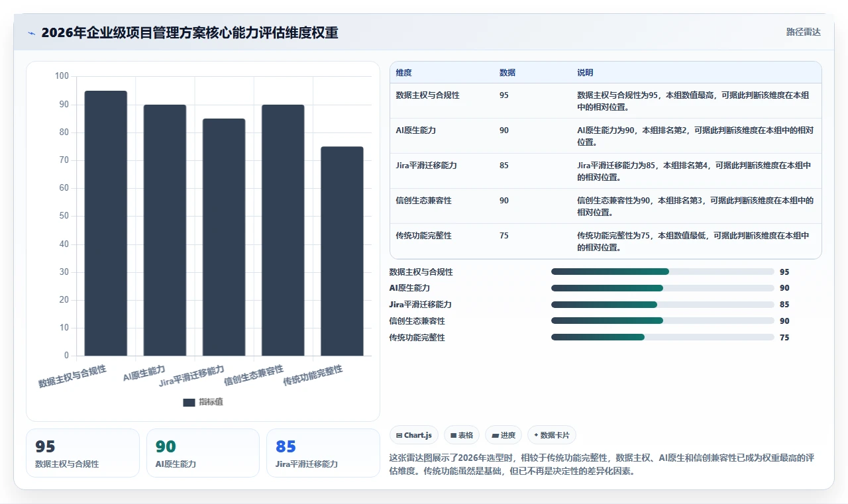Click the value 95 in the table
The width and height of the screenshot is (848, 504).
click(x=504, y=95)
